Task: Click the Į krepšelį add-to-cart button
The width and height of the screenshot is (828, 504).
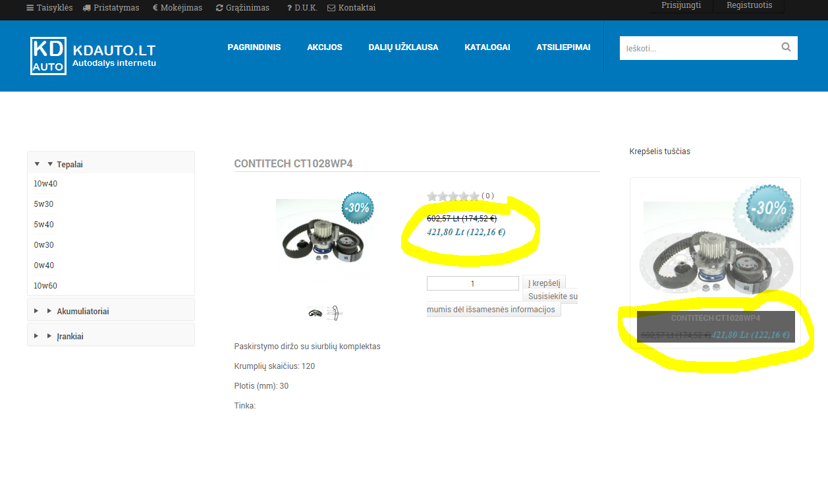Action: coord(544,283)
